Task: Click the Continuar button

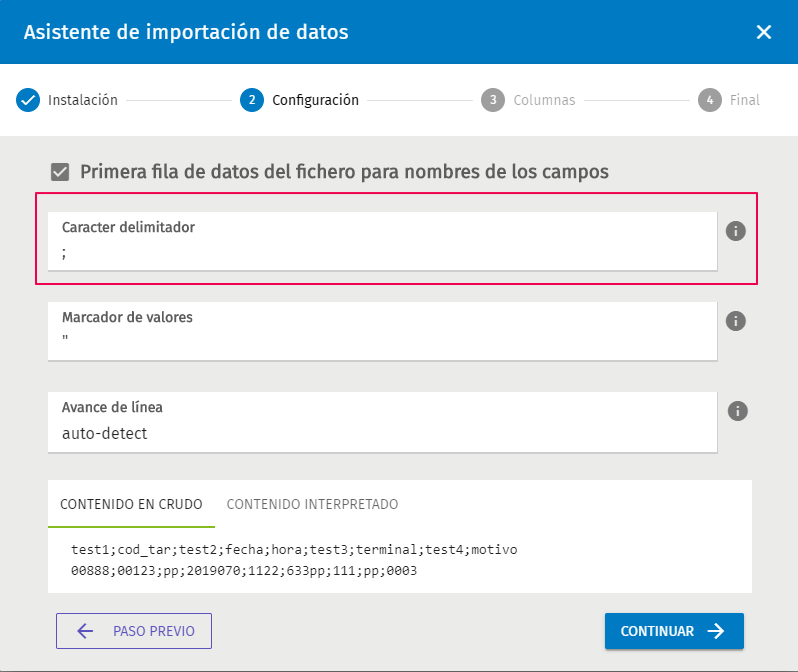Action: 674,631
